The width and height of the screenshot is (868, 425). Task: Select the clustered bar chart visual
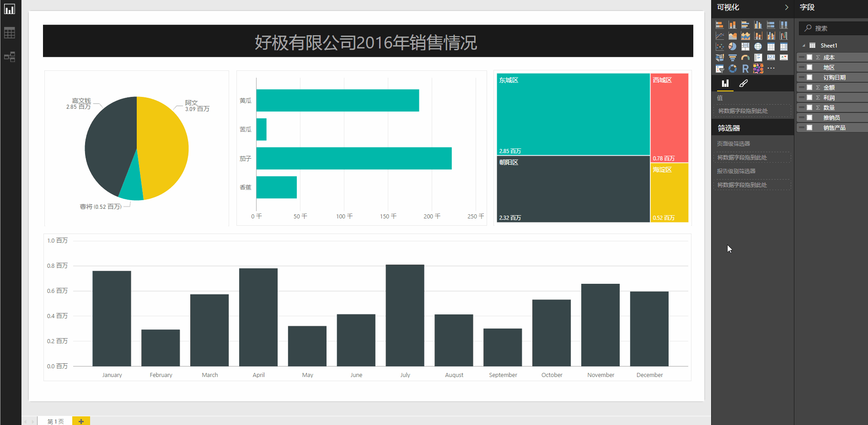tap(745, 25)
